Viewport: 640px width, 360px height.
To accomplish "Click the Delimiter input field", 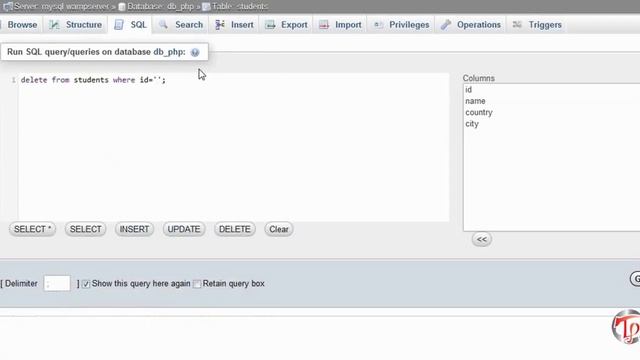I will point(57,283).
